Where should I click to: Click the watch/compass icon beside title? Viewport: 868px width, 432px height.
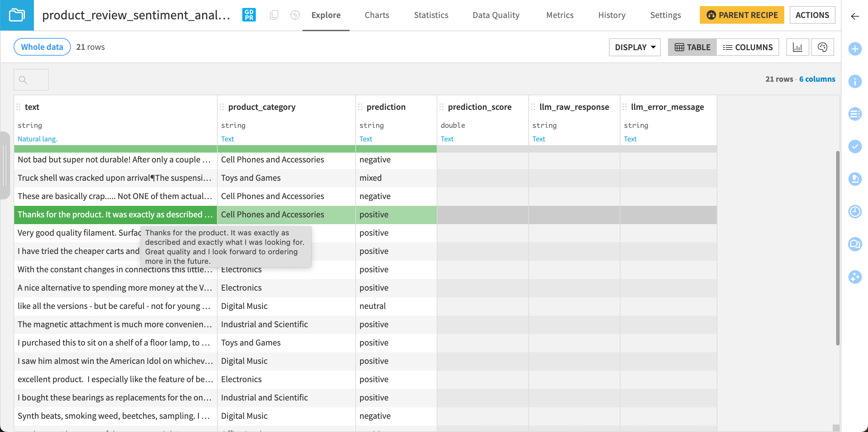pyautogui.click(x=295, y=15)
